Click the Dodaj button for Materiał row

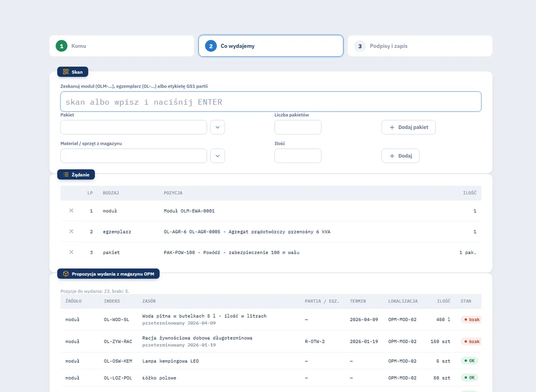pos(400,156)
